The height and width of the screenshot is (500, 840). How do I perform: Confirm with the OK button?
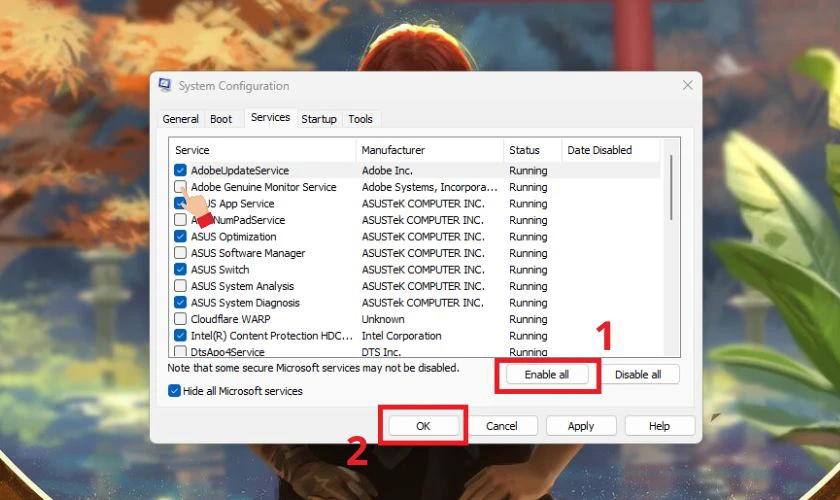tap(423, 426)
